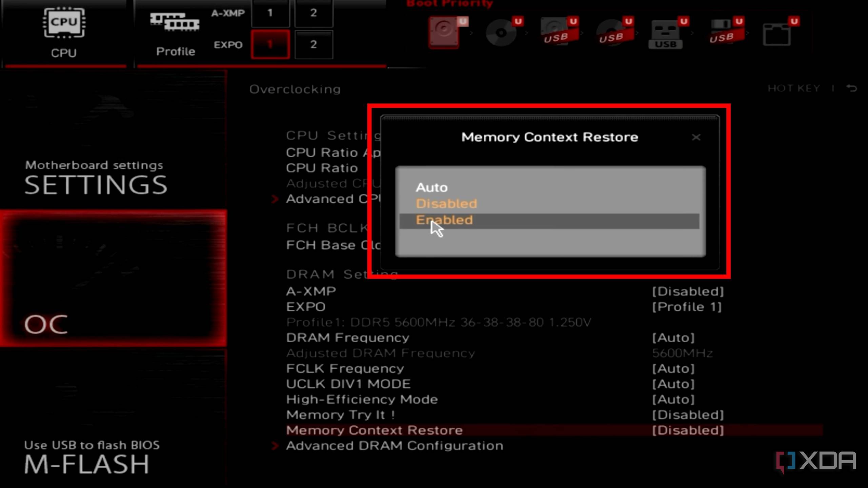Enable A-XMP profile 1
The width and height of the screenshot is (868, 488).
tap(270, 13)
